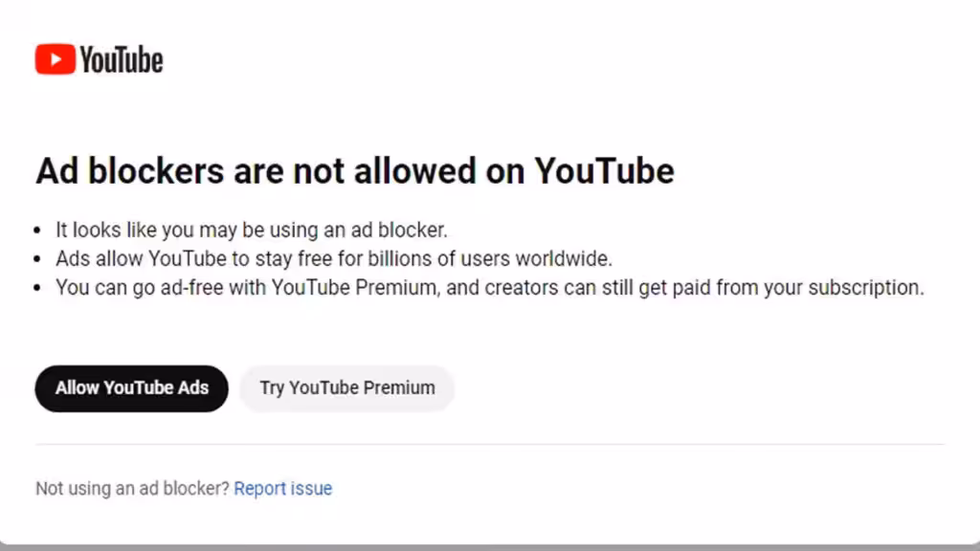Click the 'may be using an ad blocker' line
980x551 pixels.
(252, 231)
